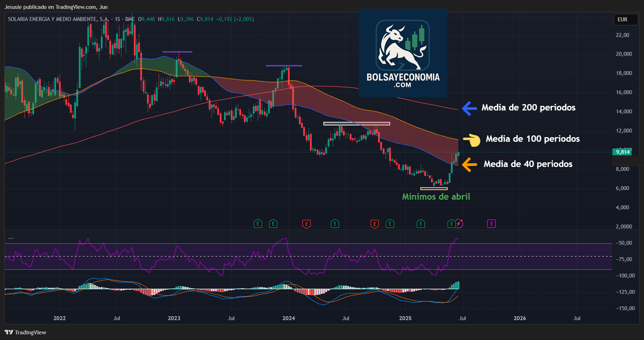
Task: Click the 2026 label on time axis
Action: point(520,318)
